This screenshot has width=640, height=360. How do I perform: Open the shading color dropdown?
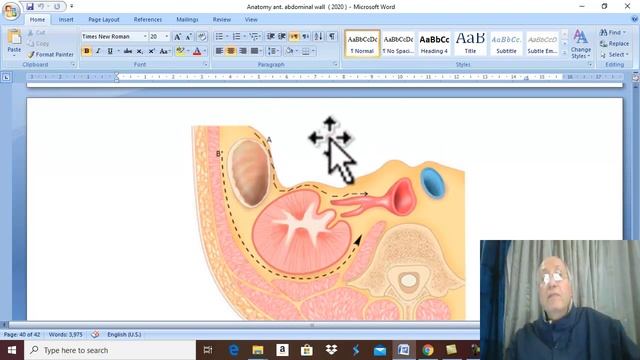[296, 51]
